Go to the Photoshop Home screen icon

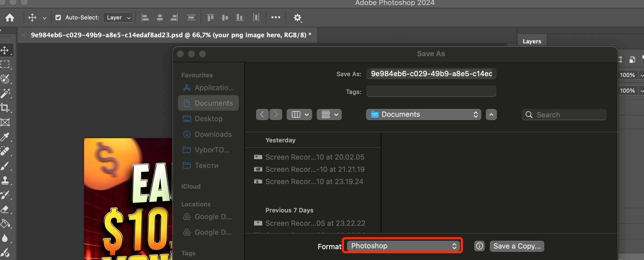10,18
